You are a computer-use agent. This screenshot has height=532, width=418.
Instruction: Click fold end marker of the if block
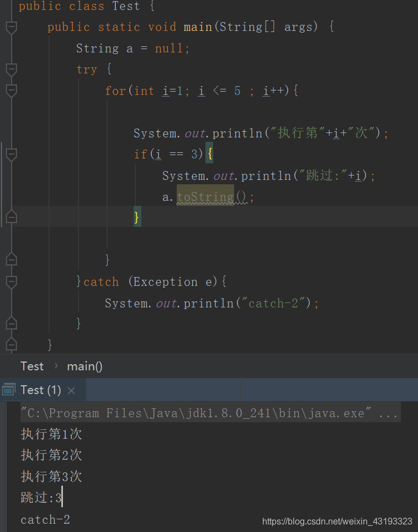[11, 216]
